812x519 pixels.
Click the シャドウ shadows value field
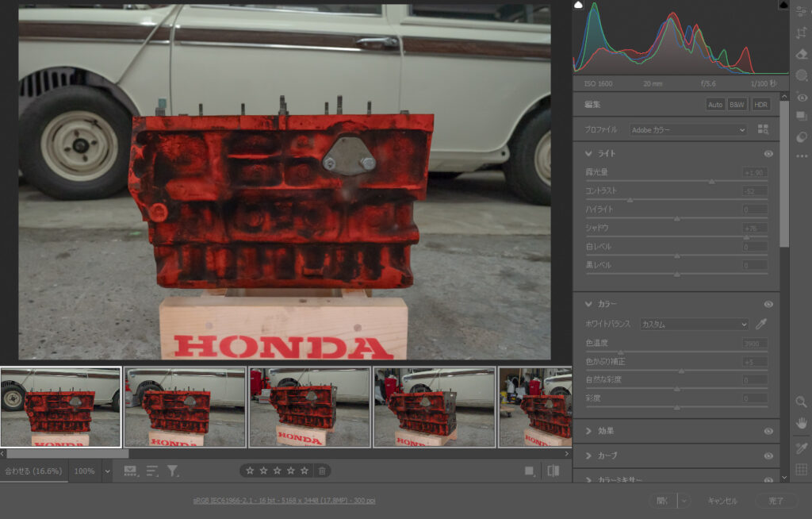point(755,228)
